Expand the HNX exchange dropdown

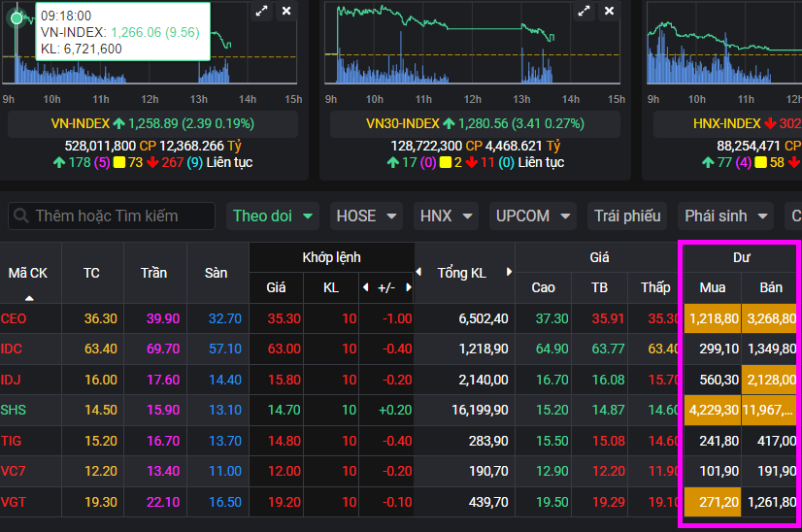(447, 216)
